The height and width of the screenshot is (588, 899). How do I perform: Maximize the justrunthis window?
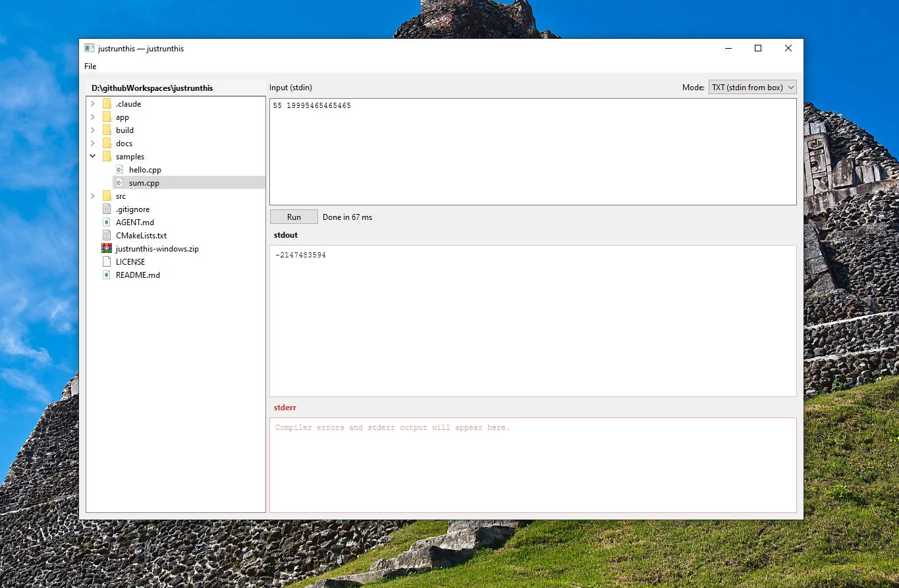tap(758, 48)
